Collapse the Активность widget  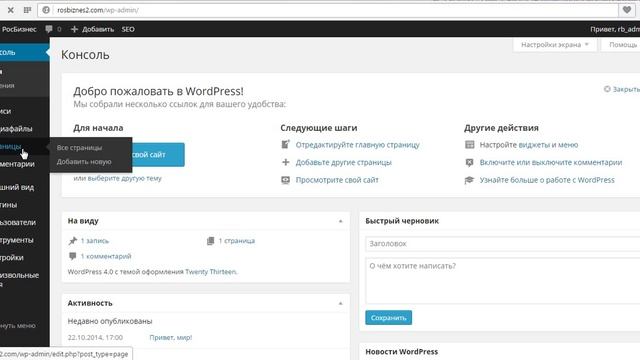(340, 303)
